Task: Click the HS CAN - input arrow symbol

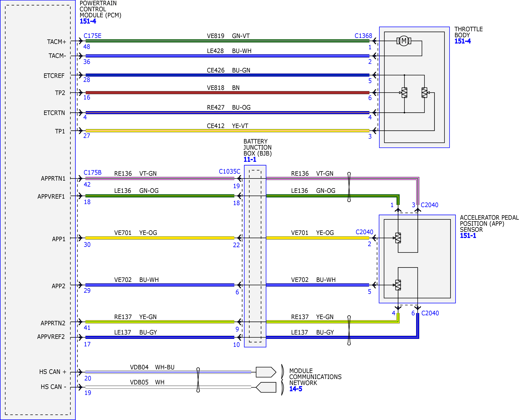Action: [266, 387]
